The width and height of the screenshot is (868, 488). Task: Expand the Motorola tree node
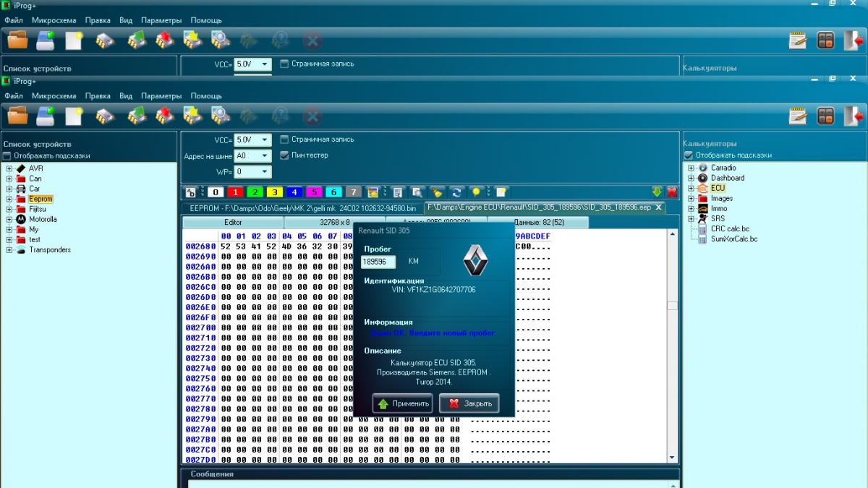tap(9, 219)
